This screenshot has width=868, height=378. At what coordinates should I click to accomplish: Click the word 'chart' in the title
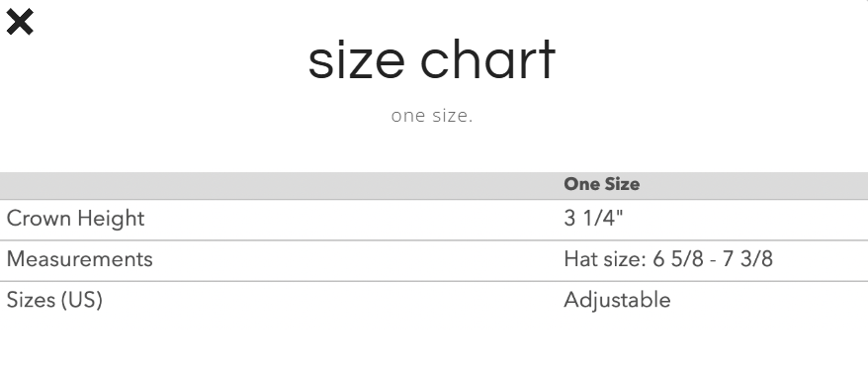pyautogui.click(x=487, y=59)
